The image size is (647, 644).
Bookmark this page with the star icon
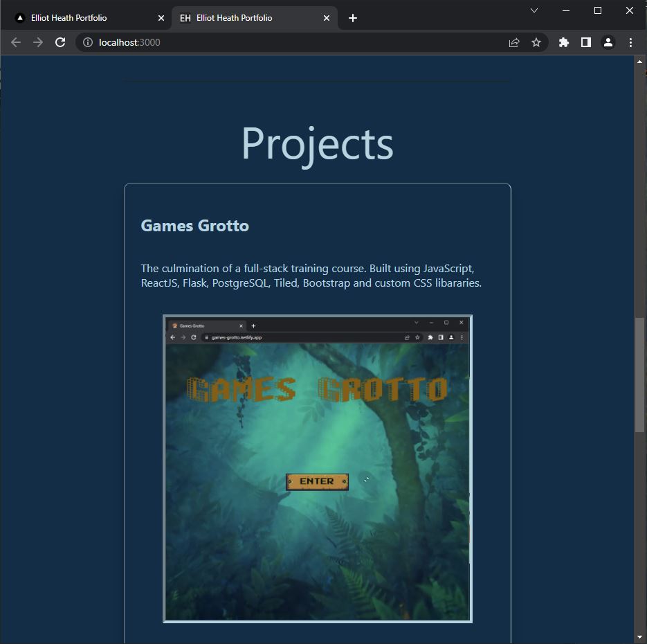[x=536, y=42]
